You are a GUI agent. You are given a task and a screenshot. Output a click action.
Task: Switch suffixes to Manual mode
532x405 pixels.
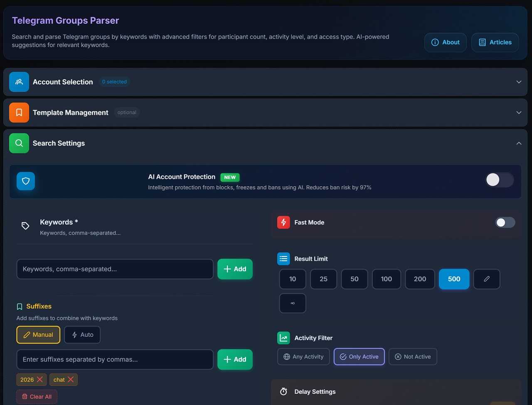click(38, 335)
